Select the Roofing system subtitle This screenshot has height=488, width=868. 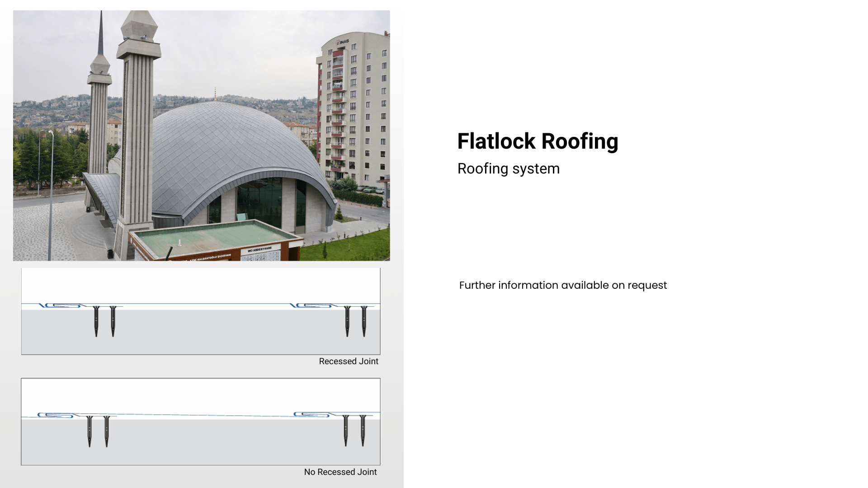point(508,169)
